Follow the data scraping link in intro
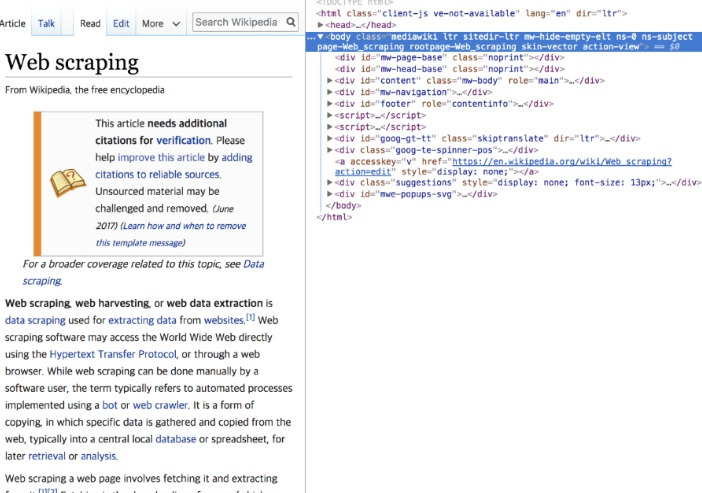The width and height of the screenshot is (702, 493). [35, 321]
